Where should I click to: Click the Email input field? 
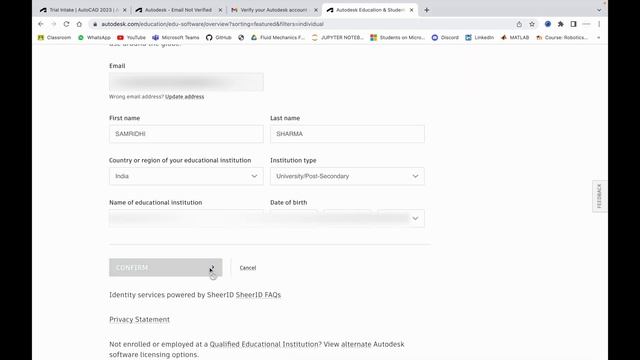186,82
